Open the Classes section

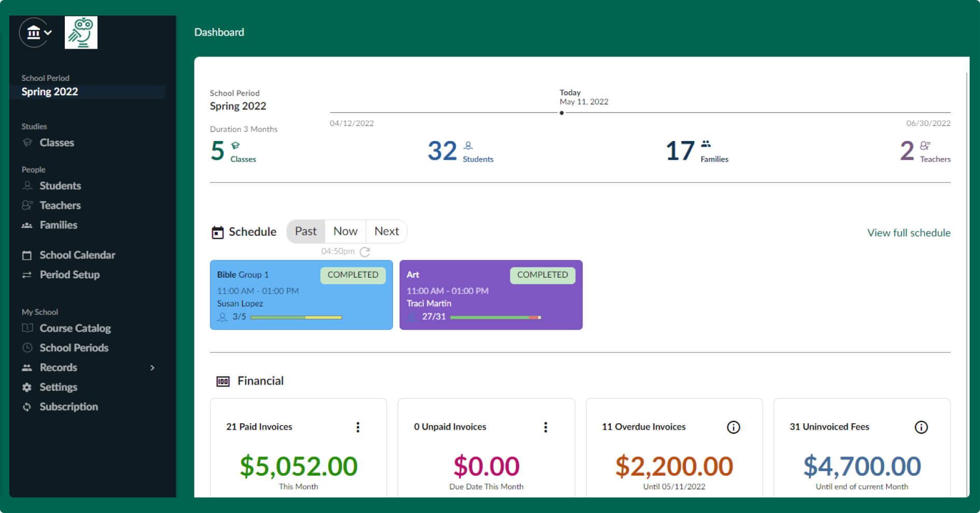tap(57, 142)
